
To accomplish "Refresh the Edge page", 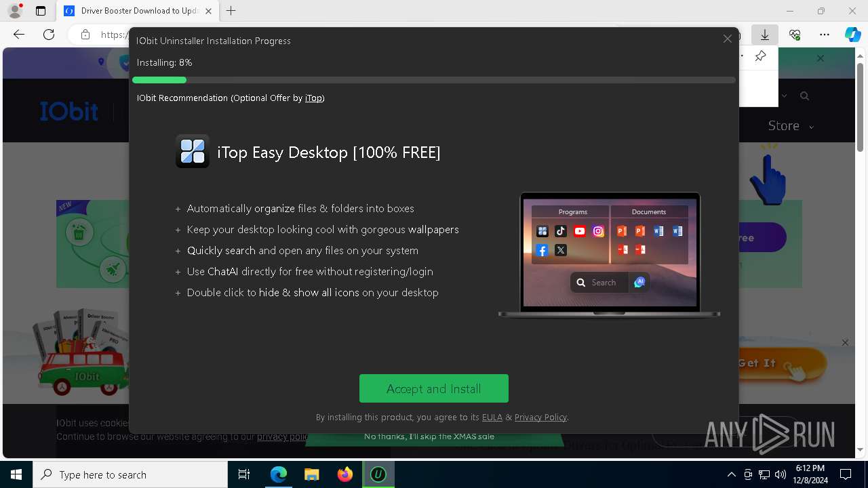I will click(49, 35).
